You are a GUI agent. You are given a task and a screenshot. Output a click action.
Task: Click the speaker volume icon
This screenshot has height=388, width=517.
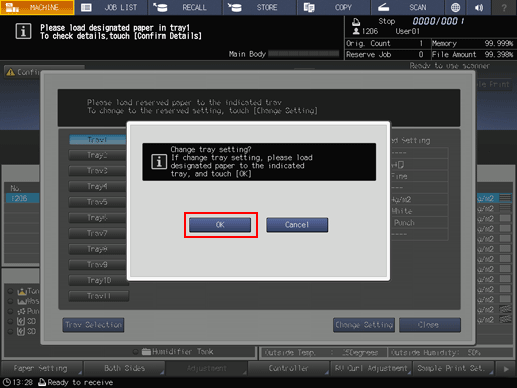click(479, 7)
